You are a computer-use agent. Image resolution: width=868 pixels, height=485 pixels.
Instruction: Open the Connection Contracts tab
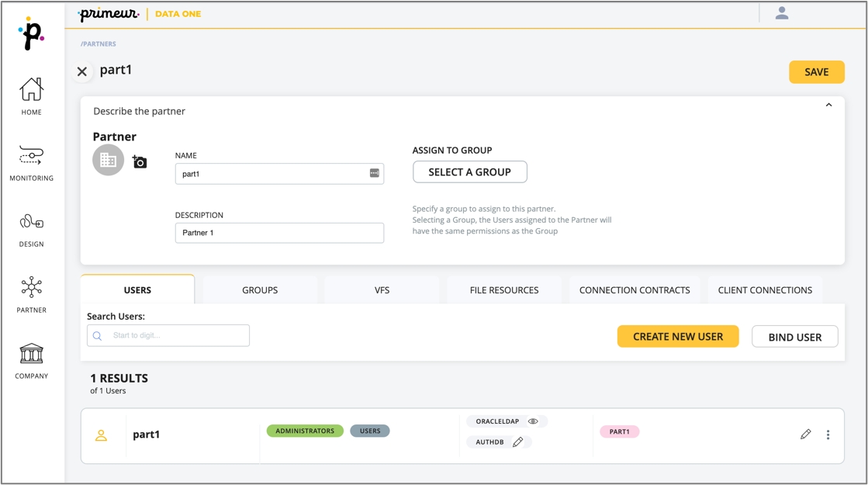[x=634, y=290]
